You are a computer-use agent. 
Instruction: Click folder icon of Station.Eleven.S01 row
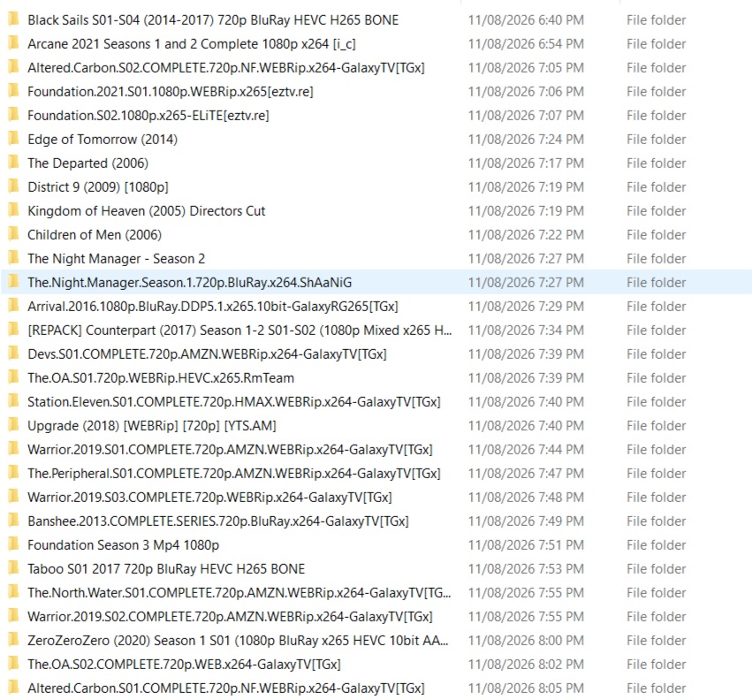[x=13, y=401]
